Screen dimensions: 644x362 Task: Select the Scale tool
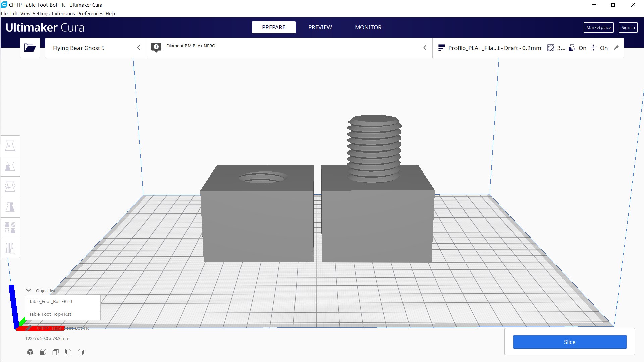point(10,166)
